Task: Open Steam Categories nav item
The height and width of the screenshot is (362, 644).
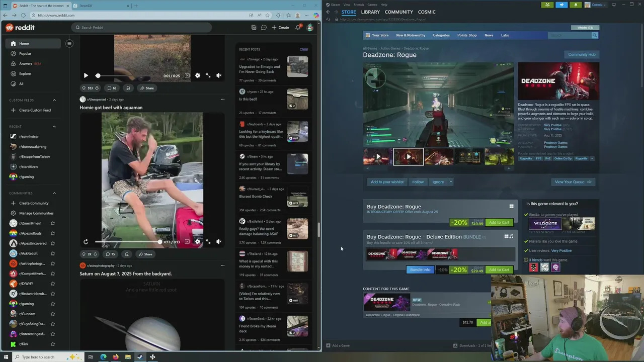Action: pyautogui.click(x=441, y=35)
